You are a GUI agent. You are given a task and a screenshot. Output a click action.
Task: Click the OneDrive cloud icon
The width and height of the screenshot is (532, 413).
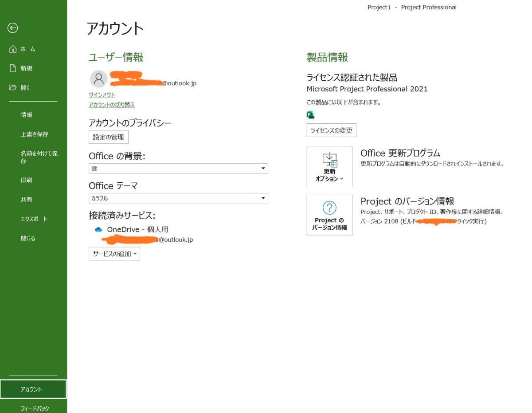coord(98,230)
